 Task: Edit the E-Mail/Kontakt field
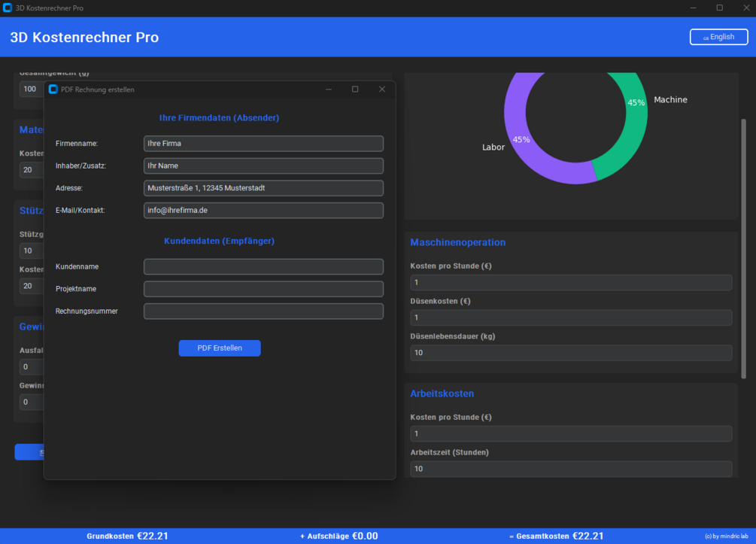[263, 210]
